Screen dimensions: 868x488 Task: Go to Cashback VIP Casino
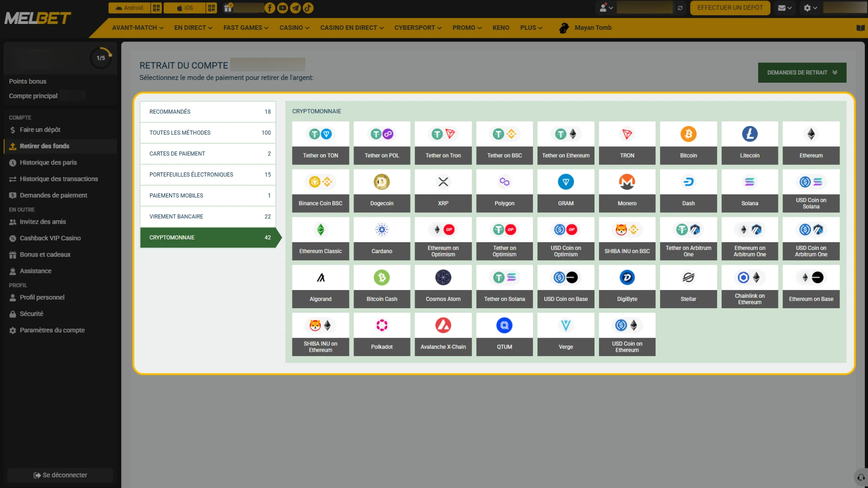pyautogui.click(x=50, y=238)
